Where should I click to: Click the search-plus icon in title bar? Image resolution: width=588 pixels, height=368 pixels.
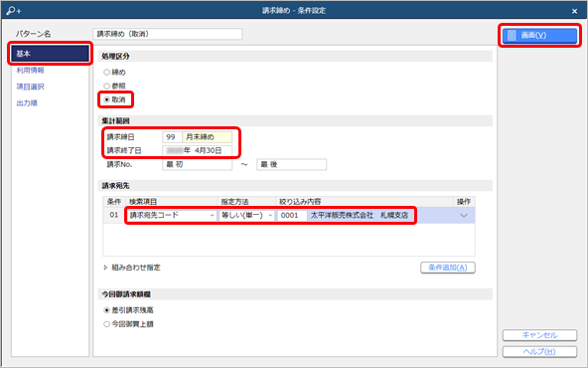click(x=14, y=10)
